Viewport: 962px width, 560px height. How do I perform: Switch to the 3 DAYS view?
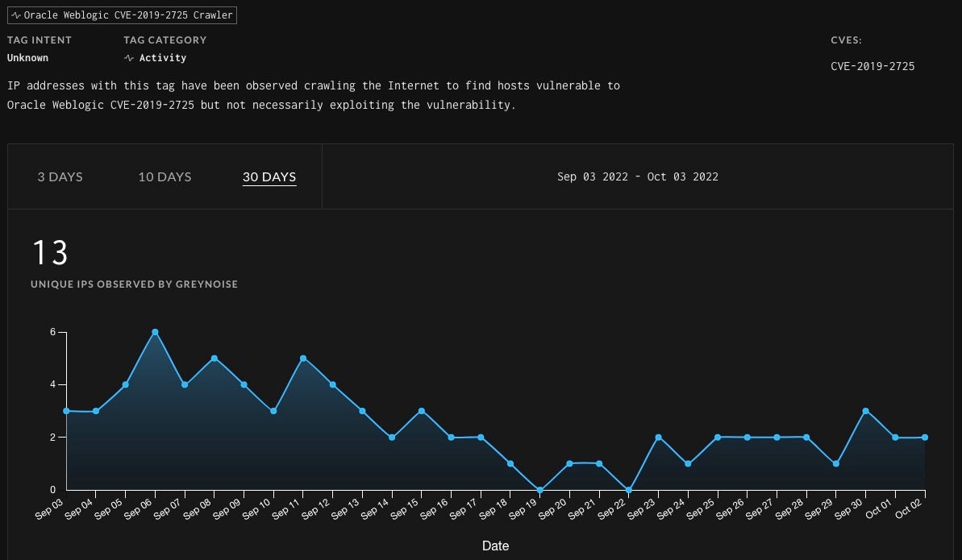point(60,176)
